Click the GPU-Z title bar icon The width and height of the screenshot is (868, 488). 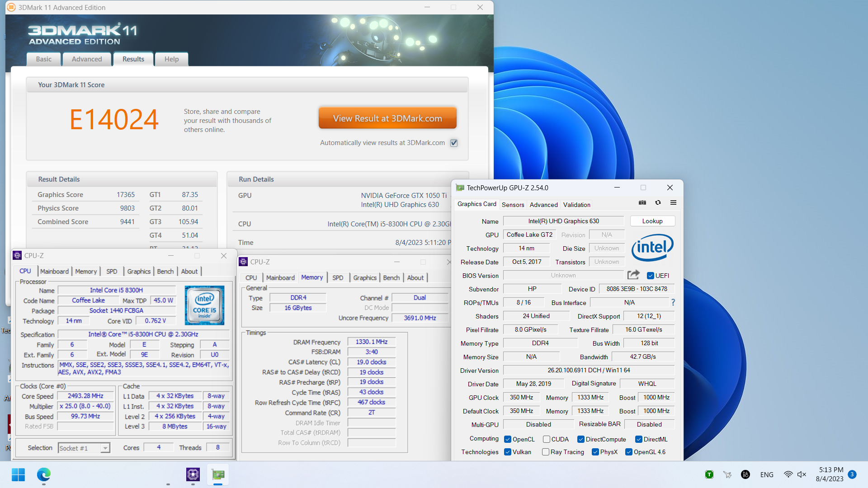point(460,188)
